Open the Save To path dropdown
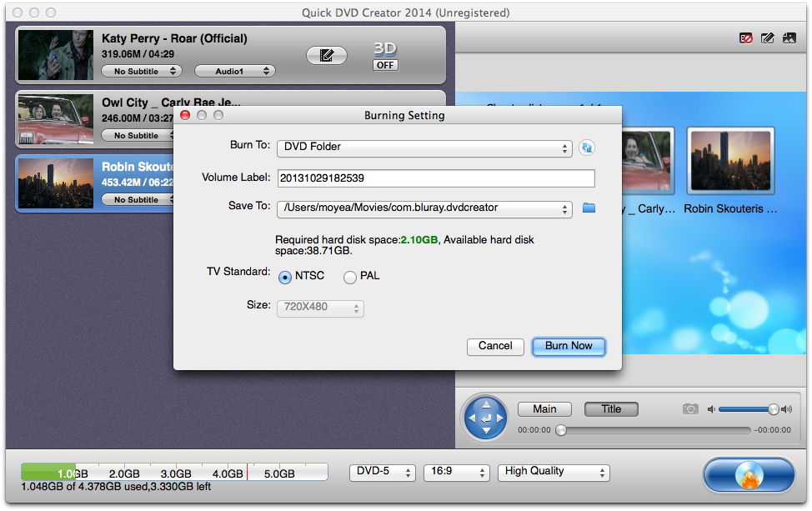This screenshot has width=812, height=511. click(x=424, y=208)
